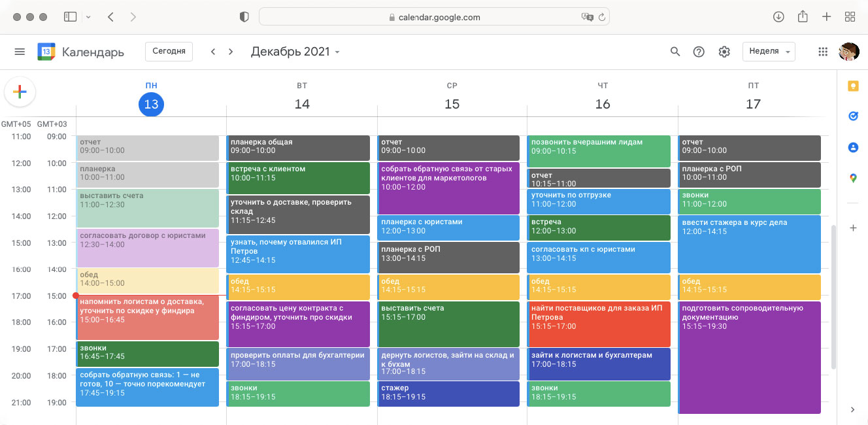868x425 pixels.
Task: Expand the Декабрь 2021 date picker
Action: coord(295,52)
